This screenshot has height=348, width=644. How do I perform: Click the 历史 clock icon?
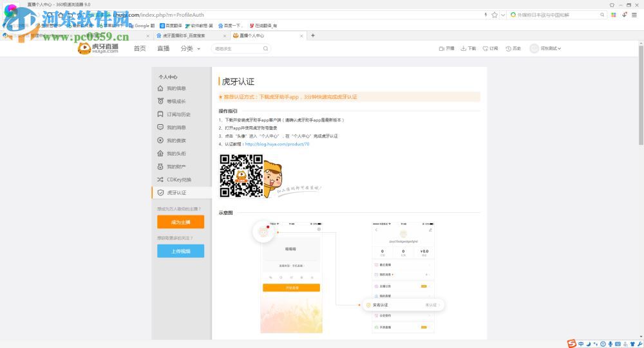pyautogui.click(x=508, y=48)
